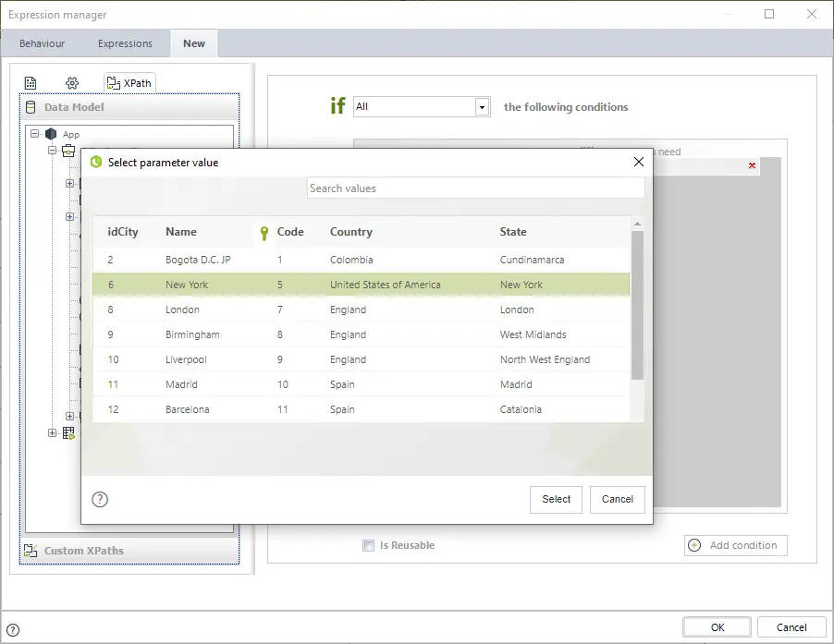Maximize the Expression manager window
The width and height of the screenshot is (834, 644).
pos(769,14)
